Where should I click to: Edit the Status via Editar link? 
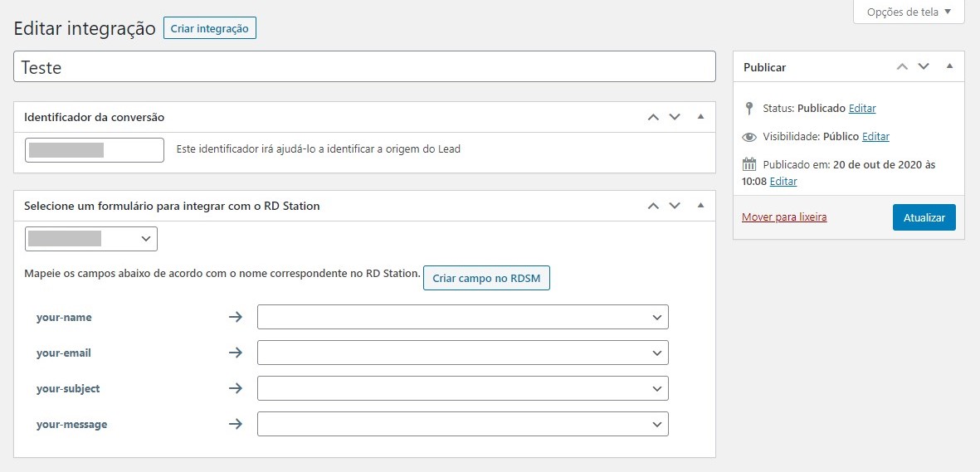862,108
